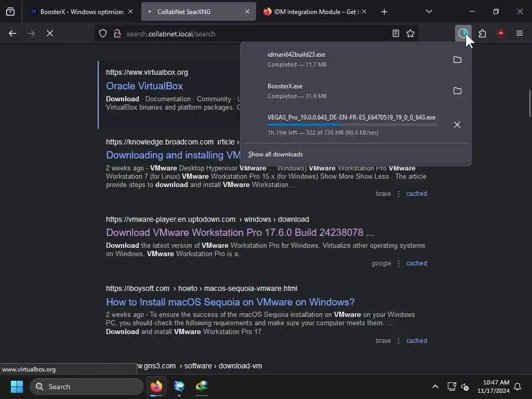Open Download VMware Workstation Pro 17.6.0 link

240,233
